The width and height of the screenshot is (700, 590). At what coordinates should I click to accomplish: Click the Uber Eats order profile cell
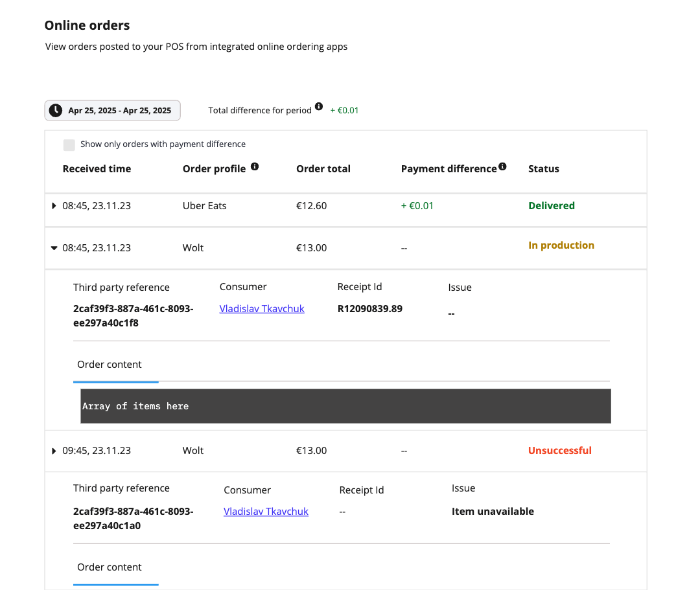point(204,205)
